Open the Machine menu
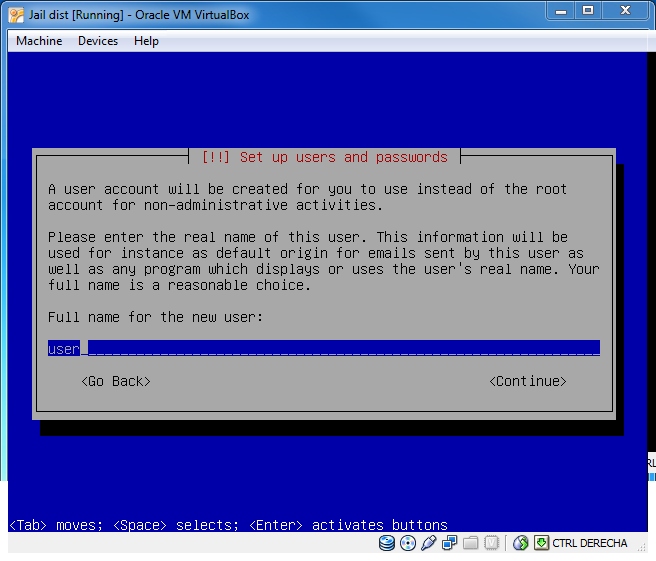Viewport: 656px width, 561px height. pyautogui.click(x=39, y=41)
